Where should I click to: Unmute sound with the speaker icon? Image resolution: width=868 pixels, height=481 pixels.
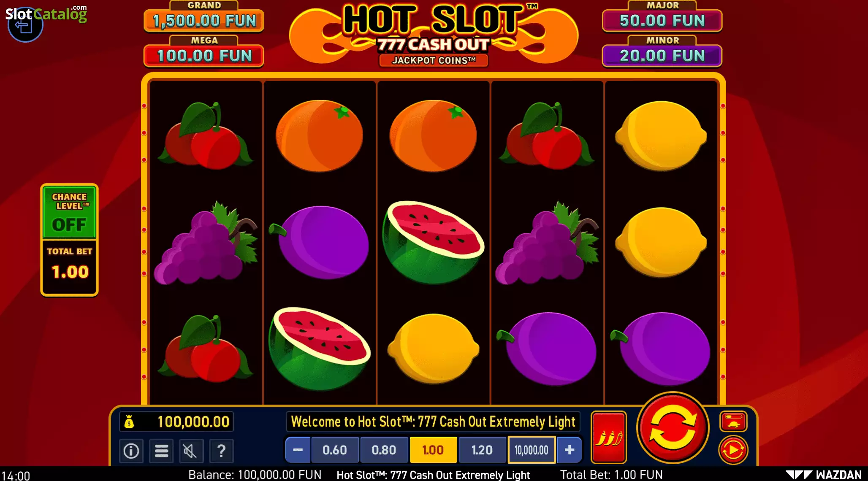(191, 451)
